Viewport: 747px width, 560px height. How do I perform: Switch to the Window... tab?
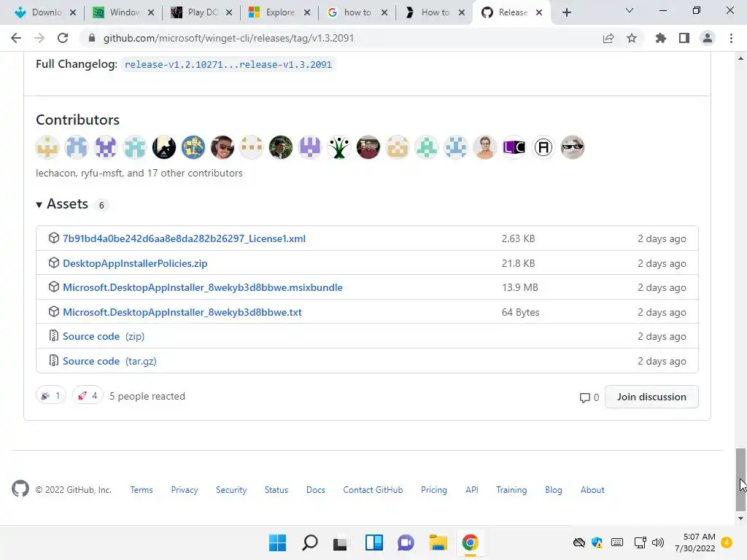pyautogui.click(x=117, y=12)
